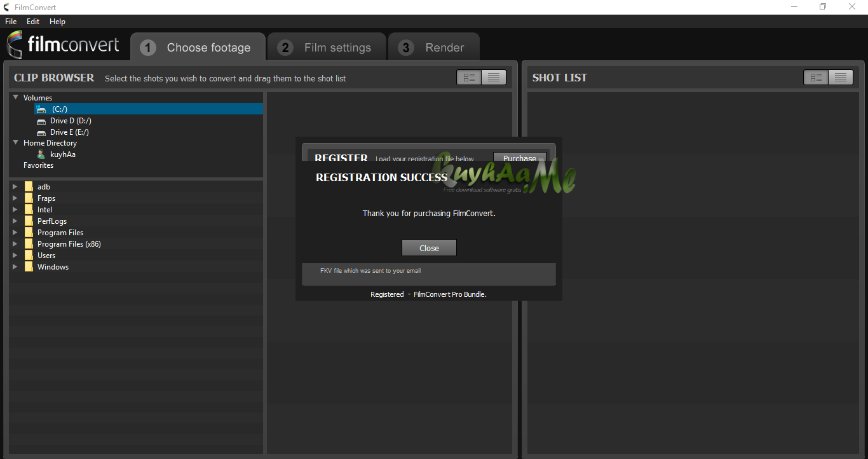The height and width of the screenshot is (459, 868).
Task: Expand the Users folder
Action: pos(15,256)
